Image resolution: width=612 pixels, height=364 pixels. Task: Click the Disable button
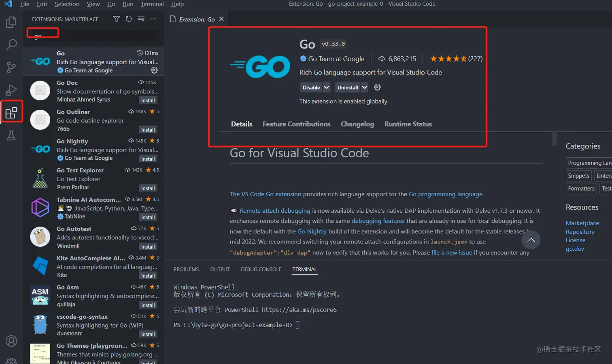(311, 87)
